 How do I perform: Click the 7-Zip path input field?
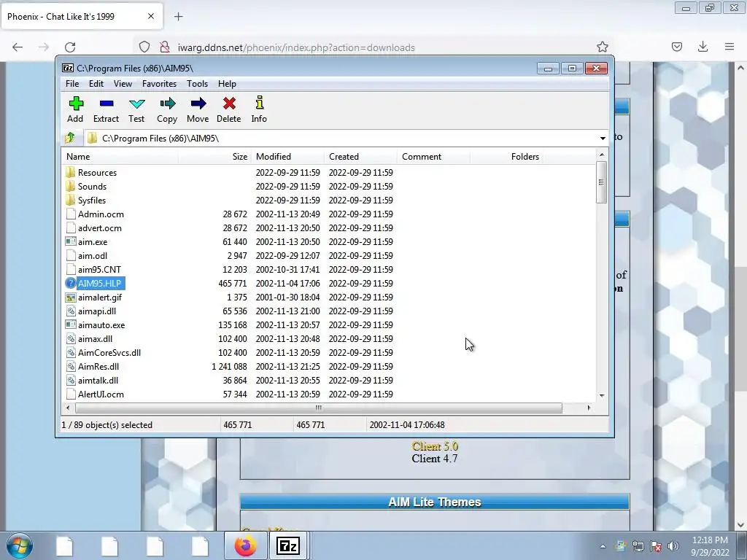click(x=345, y=138)
